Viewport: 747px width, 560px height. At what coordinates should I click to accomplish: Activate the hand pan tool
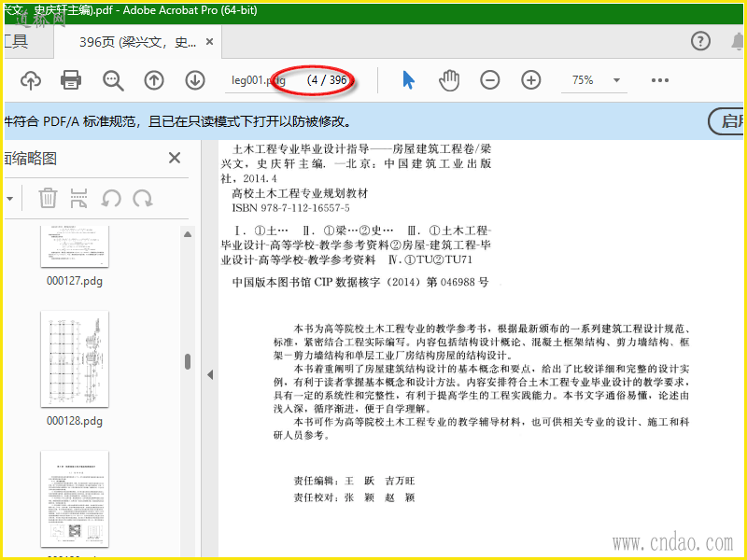[x=449, y=80]
